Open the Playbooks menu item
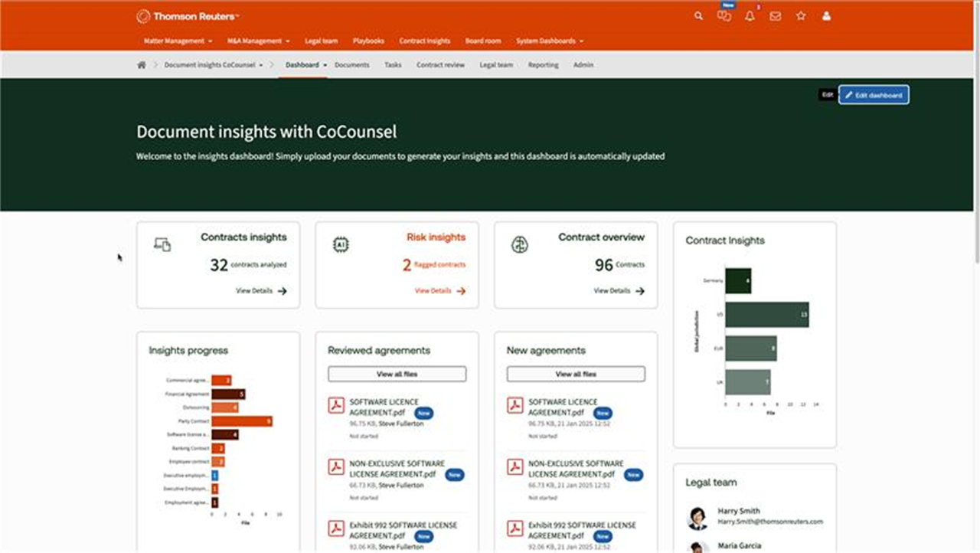The image size is (980, 553). tap(367, 41)
